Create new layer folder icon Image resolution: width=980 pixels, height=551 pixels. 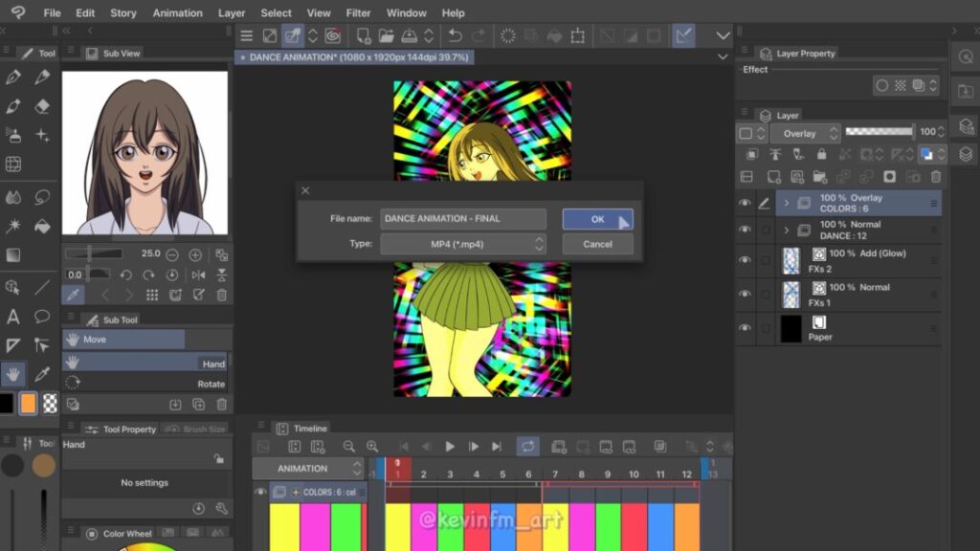(x=820, y=177)
